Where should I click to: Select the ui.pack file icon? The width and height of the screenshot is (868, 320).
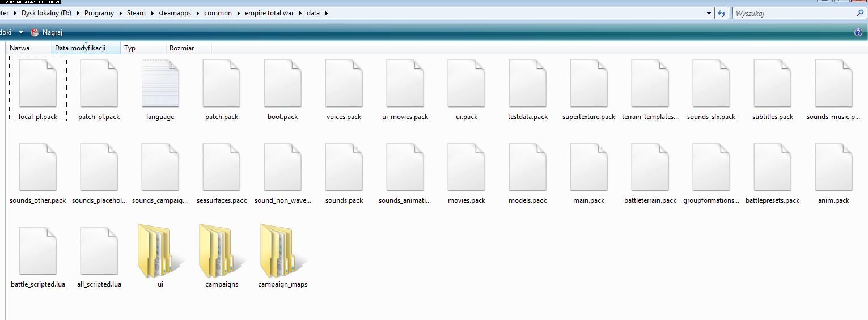click(467, 83)
